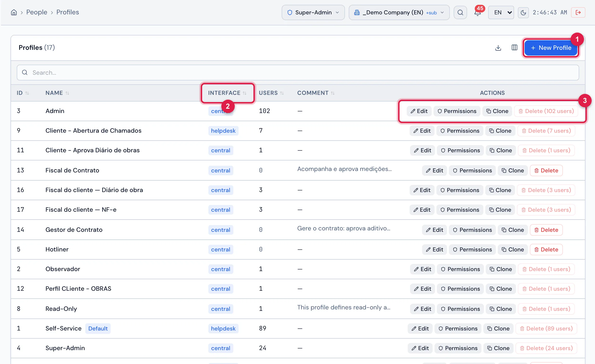Click the Read-Only profile name
The width and height of the screenshot is (595, 364).
point(61,309)
